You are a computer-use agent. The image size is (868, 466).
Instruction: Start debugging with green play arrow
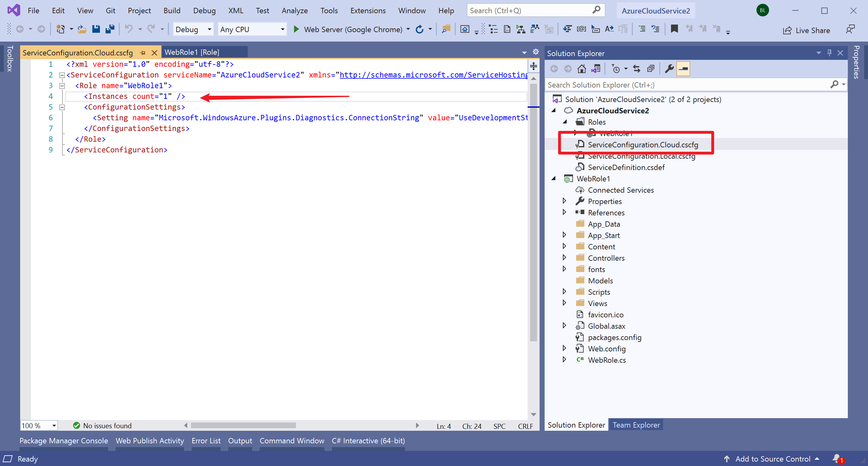296,29
